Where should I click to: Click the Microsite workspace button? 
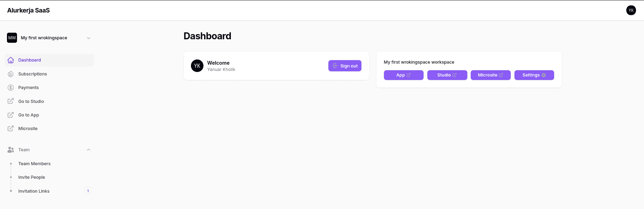491,75
